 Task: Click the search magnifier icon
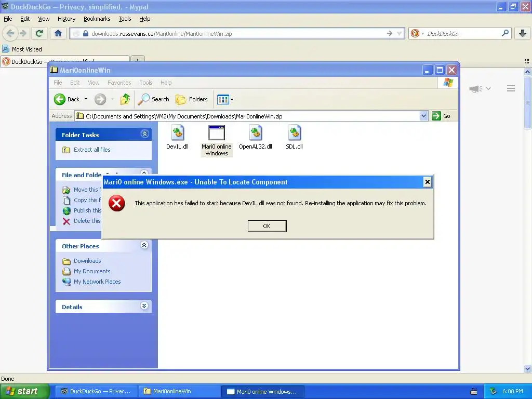[505, 33]
